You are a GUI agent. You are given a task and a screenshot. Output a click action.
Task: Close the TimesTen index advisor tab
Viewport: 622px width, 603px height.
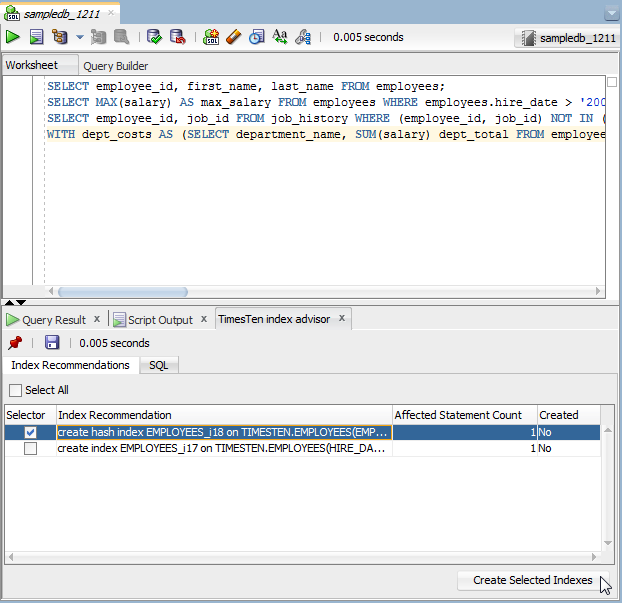pyautogui.click(x=342, y=318)
